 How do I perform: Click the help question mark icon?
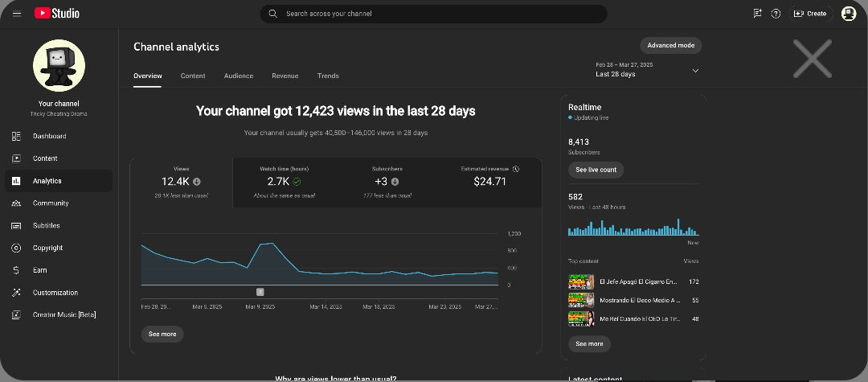pyautogui.click(x=776, y=14)
